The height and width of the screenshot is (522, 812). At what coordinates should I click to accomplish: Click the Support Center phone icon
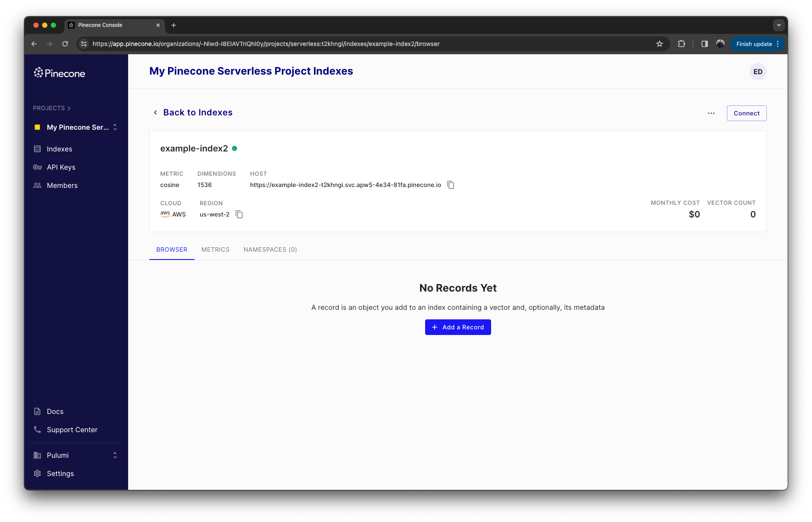(x=37, y=430)
